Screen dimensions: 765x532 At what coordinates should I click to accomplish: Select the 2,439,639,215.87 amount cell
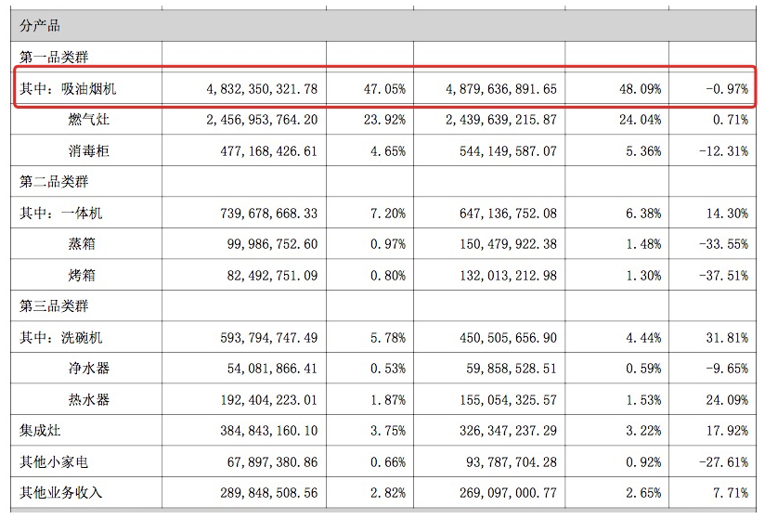tap(500, 120)
